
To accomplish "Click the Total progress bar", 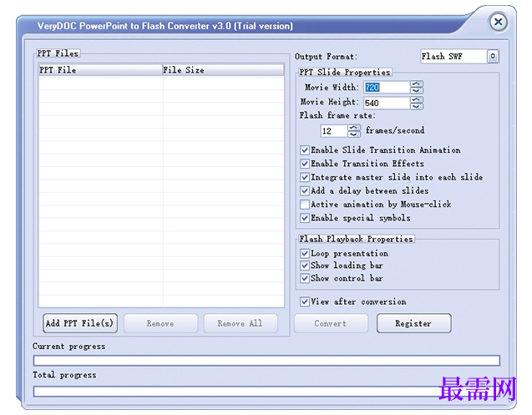I will click(266, 392).
